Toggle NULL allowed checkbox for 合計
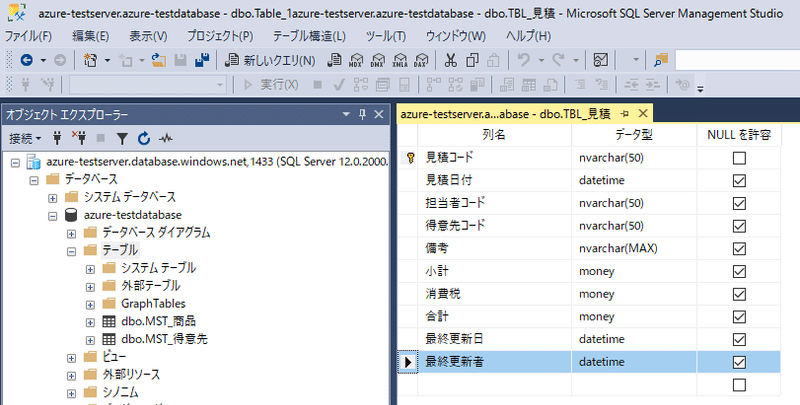Screen dimensions: 800x405 739,317
